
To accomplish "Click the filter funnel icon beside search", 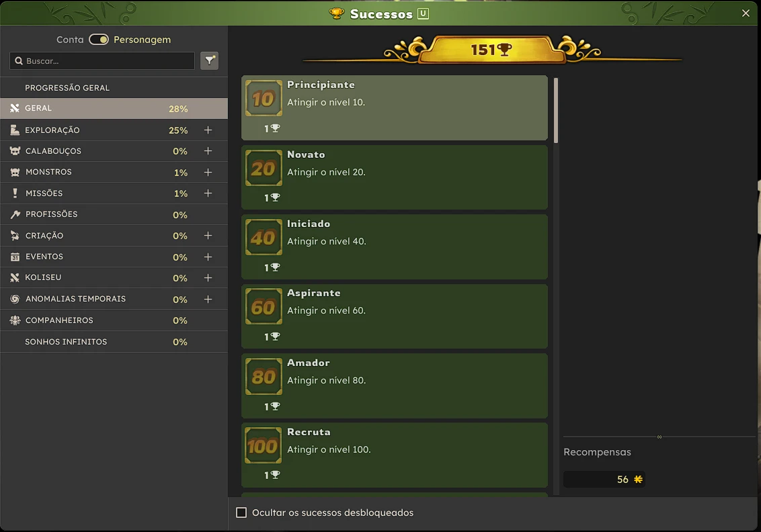I will [209, 60].
